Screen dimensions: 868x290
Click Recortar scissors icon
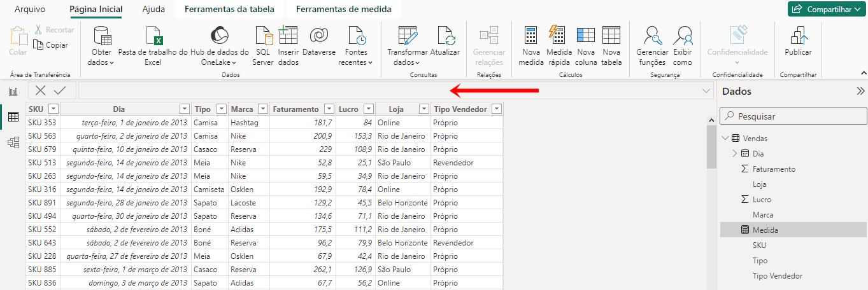click(x=38, y=30)
